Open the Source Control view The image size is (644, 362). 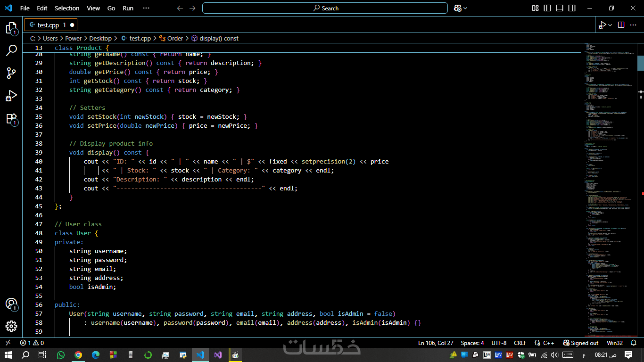pos(11,73)
